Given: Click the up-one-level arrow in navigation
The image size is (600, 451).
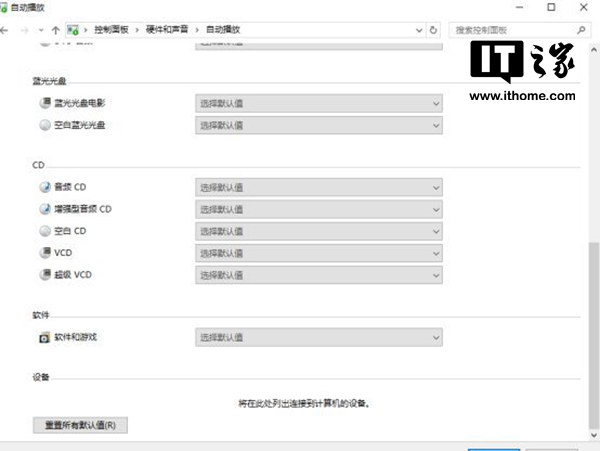Looking at the screenshot, I should 55,30.
